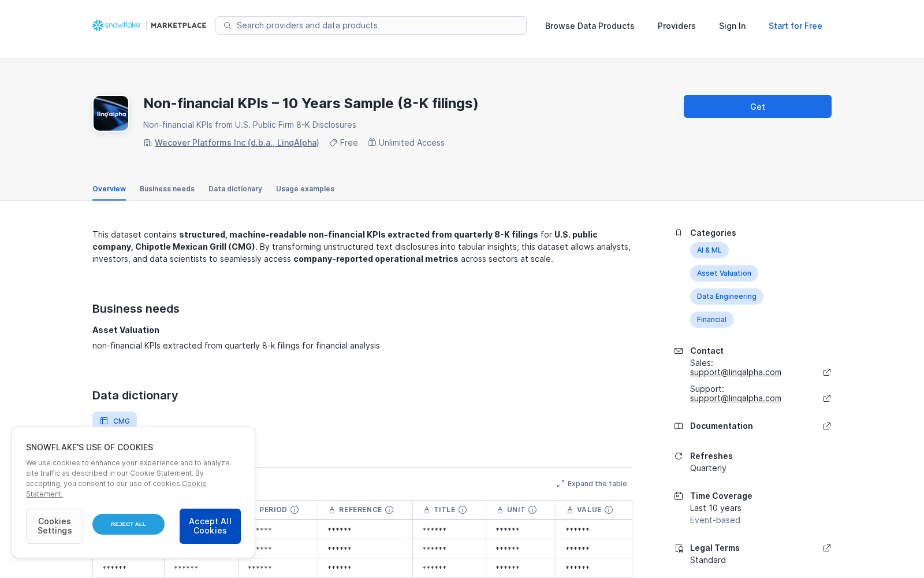Image resolution: width=924 pixels, height=578 pixels.
Task: Click the Sign In link
Action: (732, 26)
